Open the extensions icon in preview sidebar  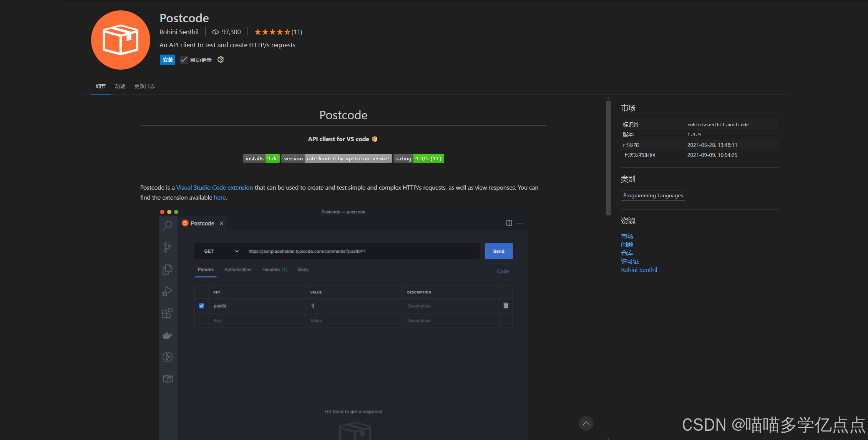coord(168,313)
